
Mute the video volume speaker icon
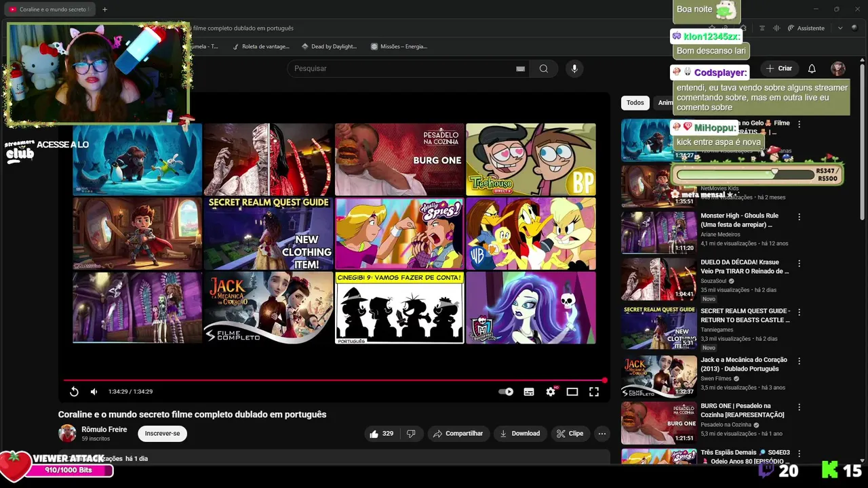(x=94, y=392)
